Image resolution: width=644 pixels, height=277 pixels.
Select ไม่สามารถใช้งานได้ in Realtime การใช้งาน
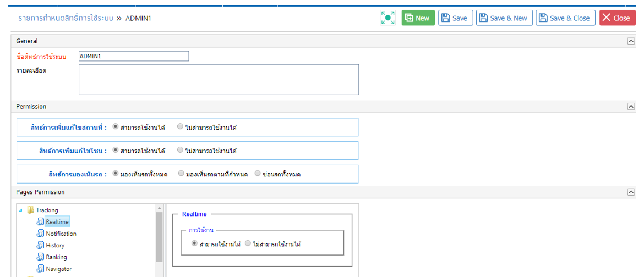pos(248,243)
